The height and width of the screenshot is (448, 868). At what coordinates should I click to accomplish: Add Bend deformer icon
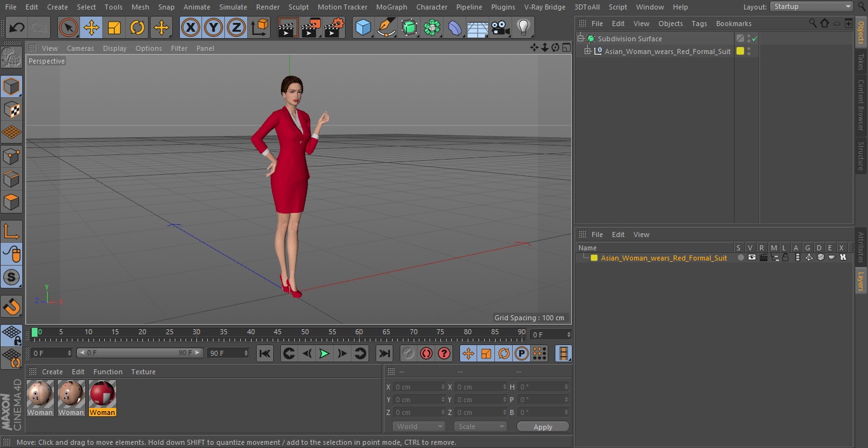[x=455, y=28]
